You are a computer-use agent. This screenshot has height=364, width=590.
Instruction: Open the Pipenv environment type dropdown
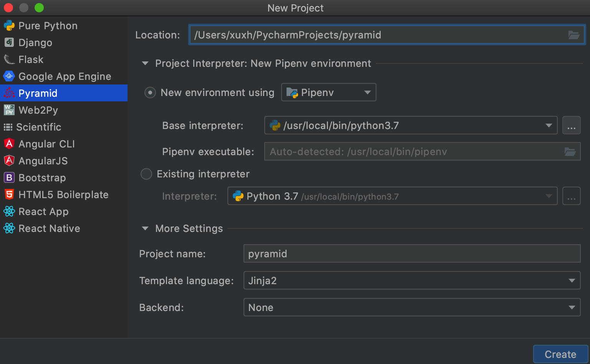(x=329, y=92)
